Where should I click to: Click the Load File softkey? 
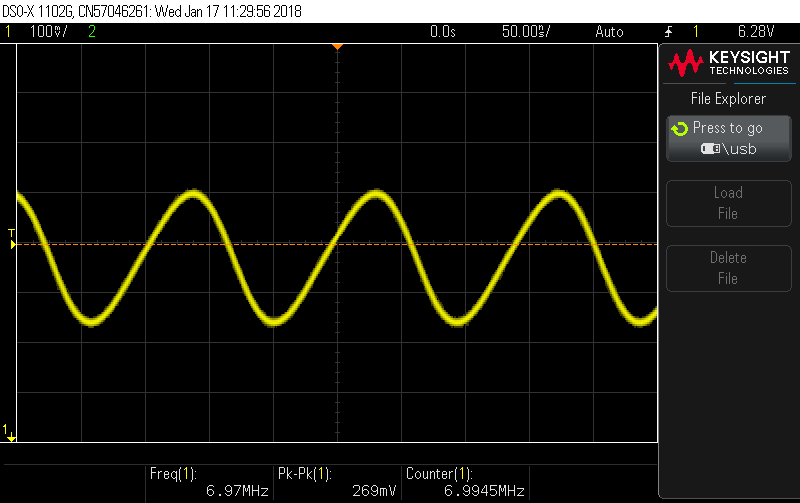[727, 203]
